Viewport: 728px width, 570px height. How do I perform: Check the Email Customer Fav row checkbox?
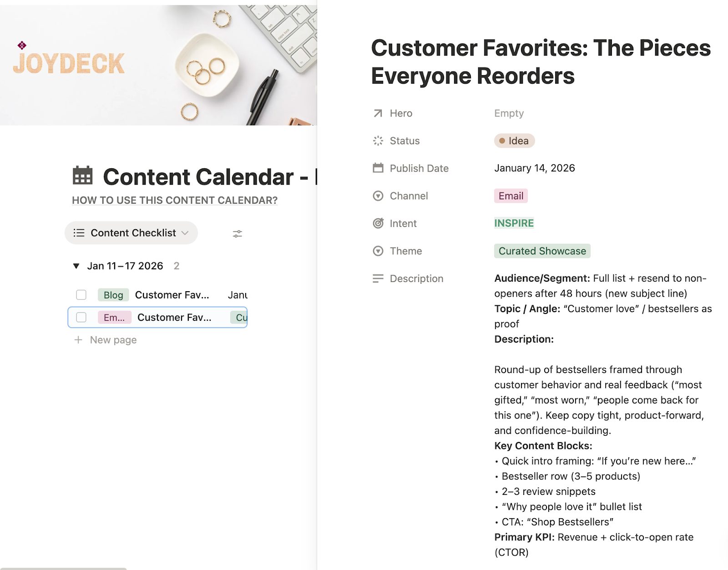pos(81,317)
